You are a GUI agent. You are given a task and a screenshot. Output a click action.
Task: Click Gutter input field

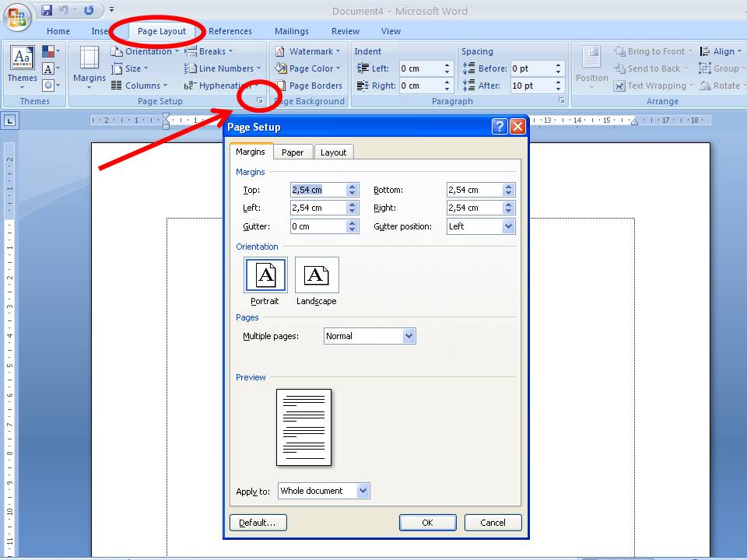pyautogui.click(x=318, y=226)
